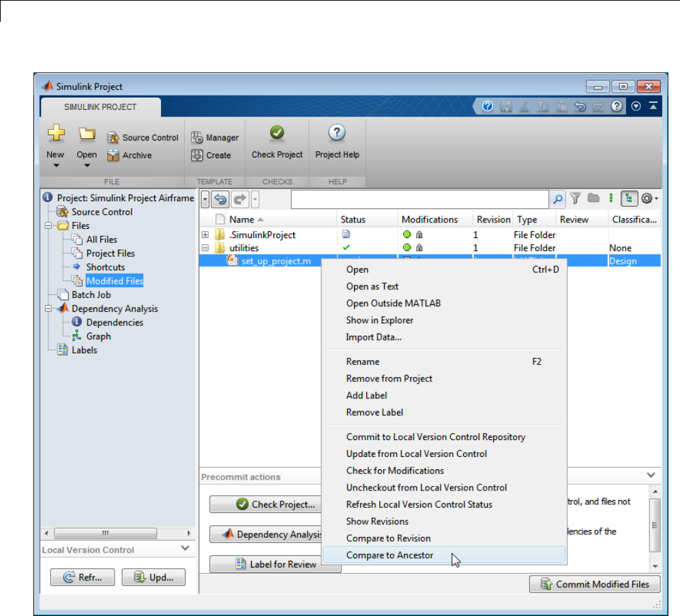
Task: Select Batch Job in the tree
Action: click(91, 295)
